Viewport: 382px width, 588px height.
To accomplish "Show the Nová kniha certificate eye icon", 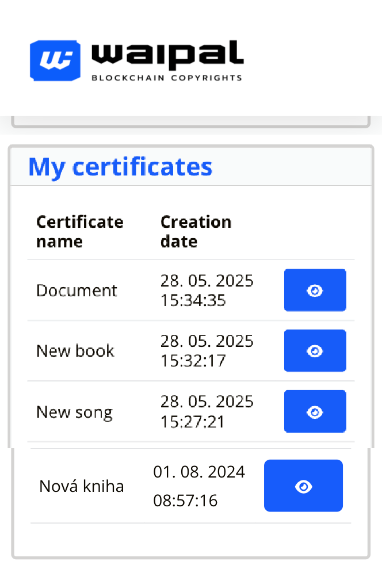I will [x=303, y=486].
